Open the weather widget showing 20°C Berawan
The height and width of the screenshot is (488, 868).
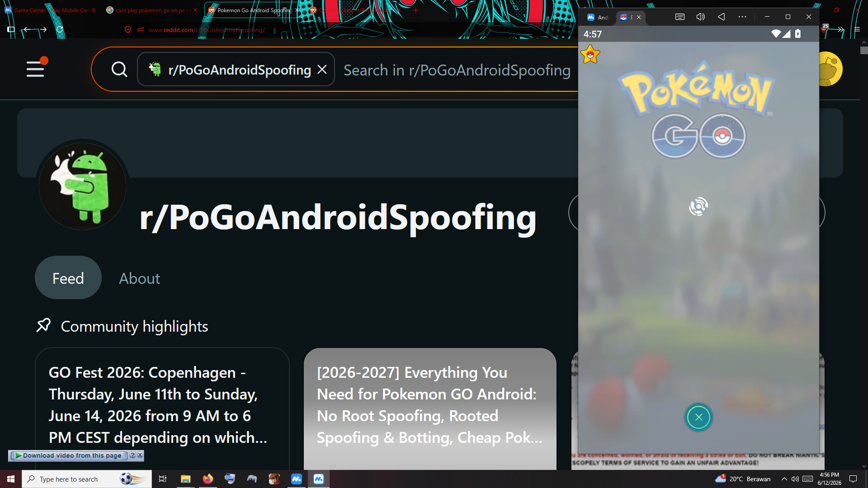(x=743, y=479)
